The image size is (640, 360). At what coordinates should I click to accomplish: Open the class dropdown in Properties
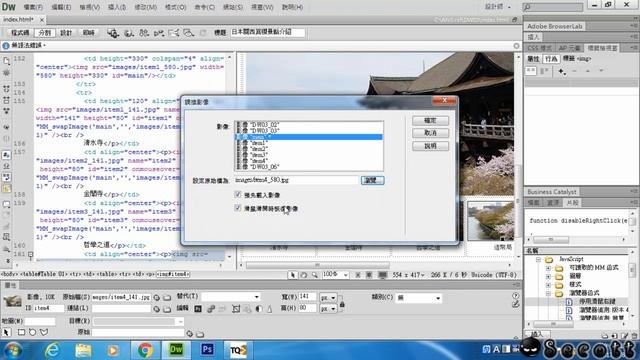pyautogui.click(x=438, y=298)
